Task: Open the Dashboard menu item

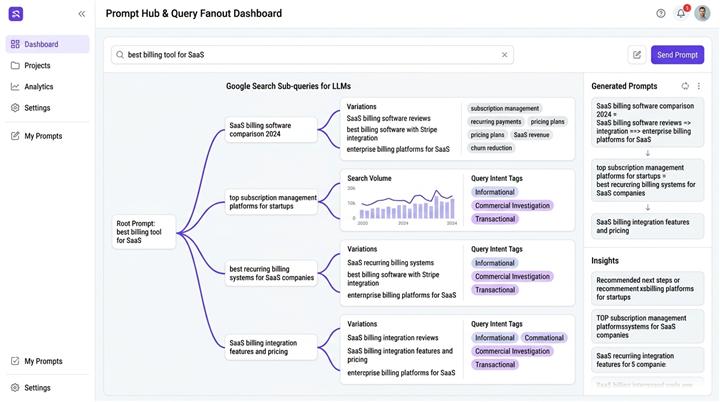Action: pos(47,44)
